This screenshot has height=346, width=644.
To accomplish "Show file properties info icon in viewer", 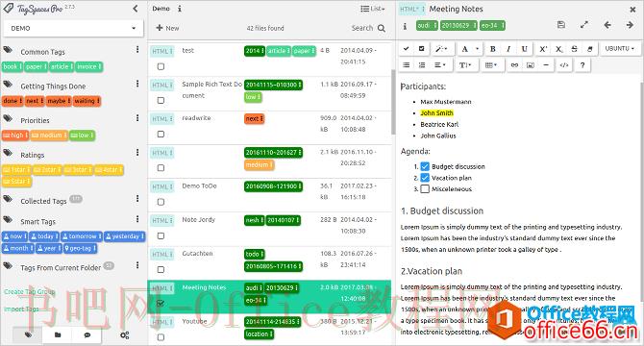I will [x=405, y=26].
